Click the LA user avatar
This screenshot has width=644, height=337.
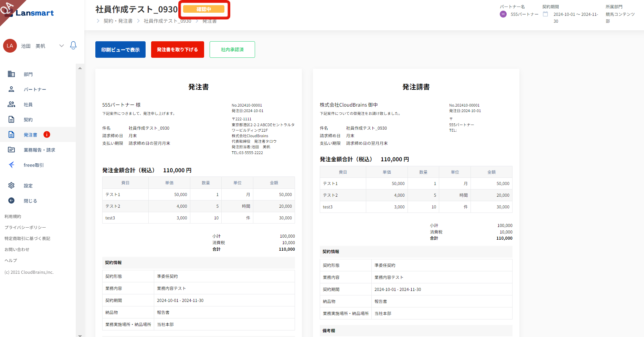pyautogui.click(x=10, y=46)
